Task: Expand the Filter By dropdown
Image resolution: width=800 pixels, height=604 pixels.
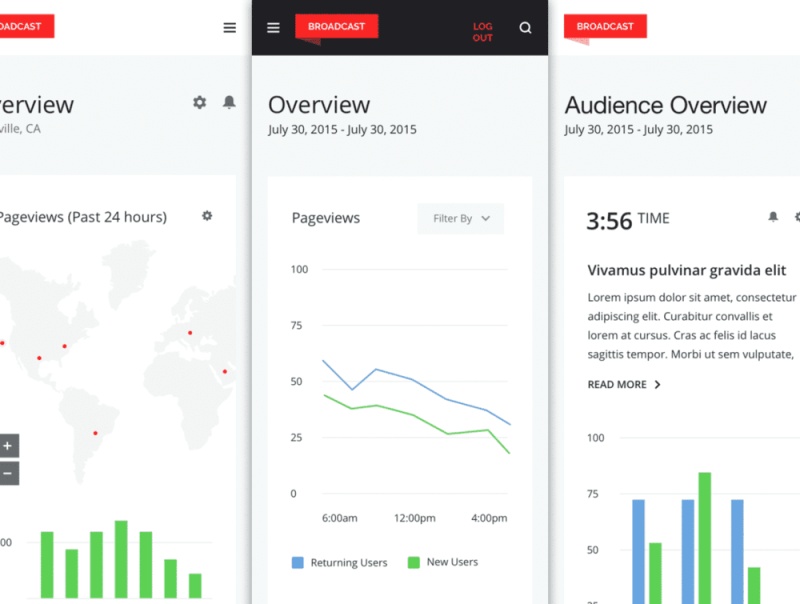Action: [x=461, y=218]
